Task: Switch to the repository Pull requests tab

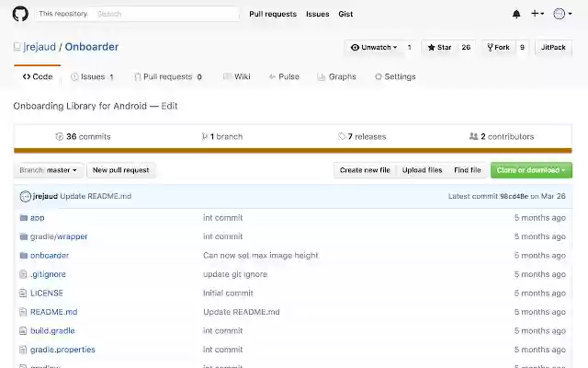Action: pos(168,76)
